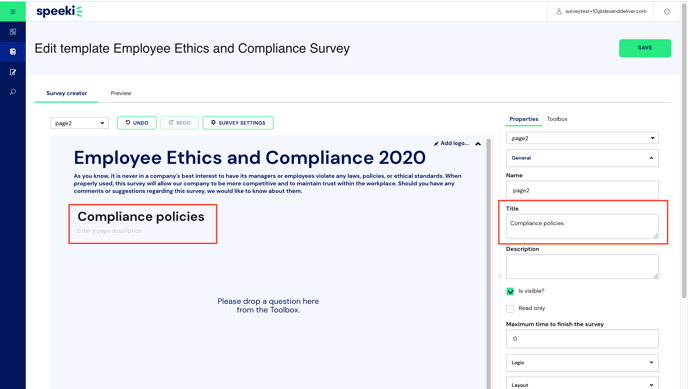Select the Compliance policies page heading
688x389 pixels.
point(141,217)
